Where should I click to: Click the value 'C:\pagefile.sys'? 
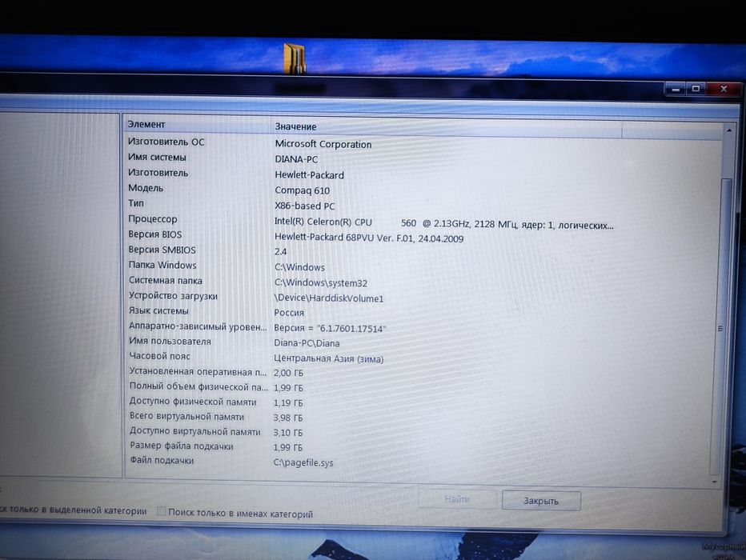pyautogui.click(x=303, y=462)
